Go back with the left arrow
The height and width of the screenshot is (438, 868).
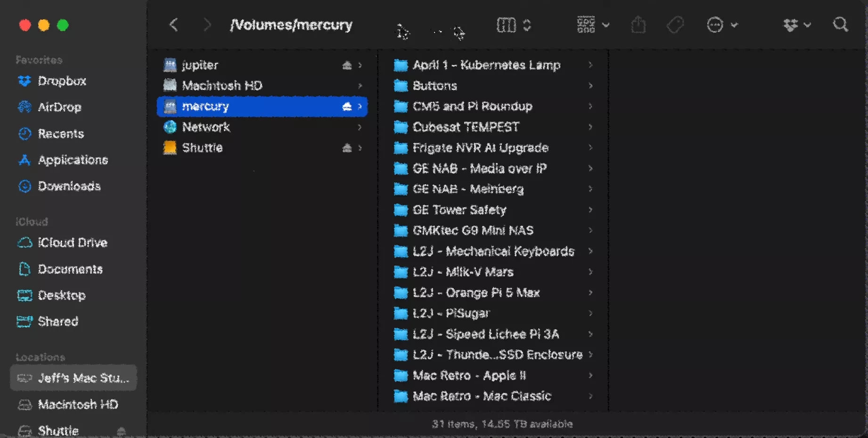pos(173,25)
